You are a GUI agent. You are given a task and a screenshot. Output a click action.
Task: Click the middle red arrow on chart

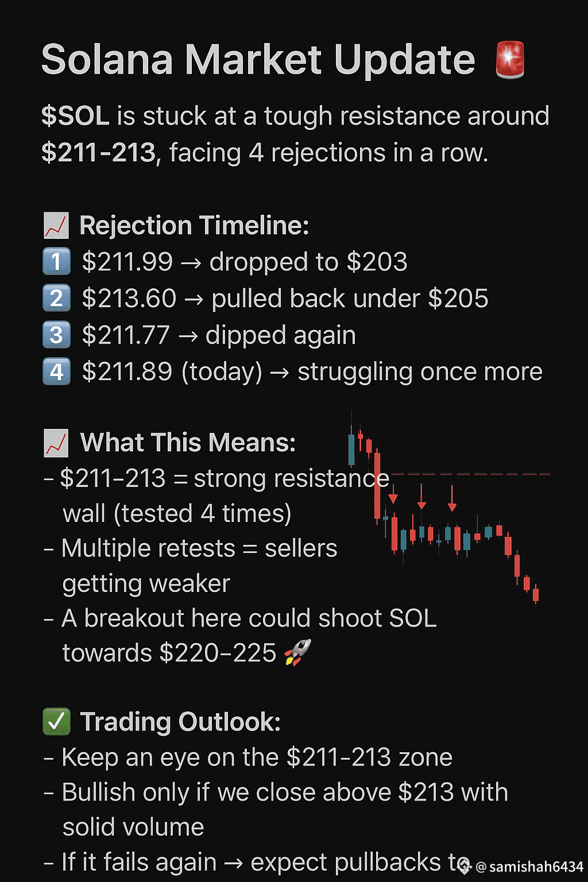421,497
